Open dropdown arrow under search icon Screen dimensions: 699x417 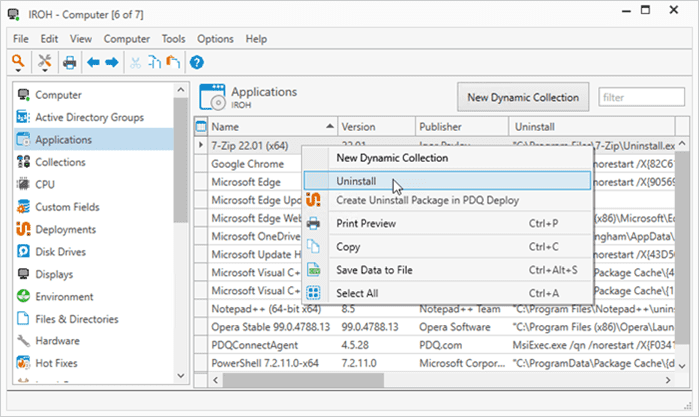pos(18,70)
